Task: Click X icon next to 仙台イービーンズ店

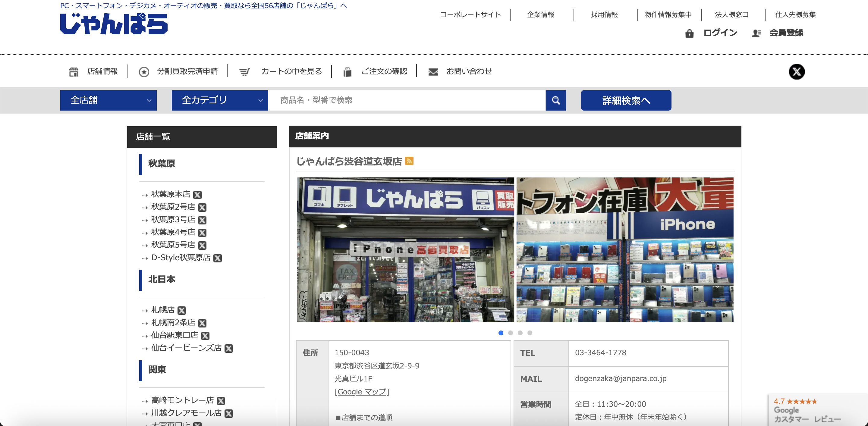Action: pos(229,349)
